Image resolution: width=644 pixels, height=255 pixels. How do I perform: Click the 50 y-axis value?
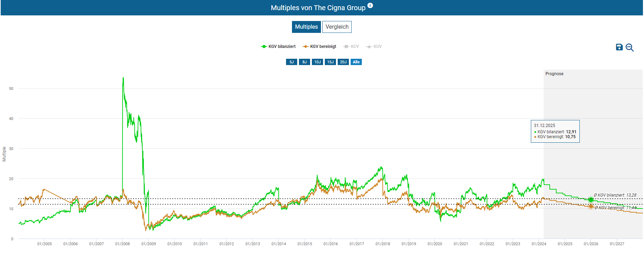point(11,89)
